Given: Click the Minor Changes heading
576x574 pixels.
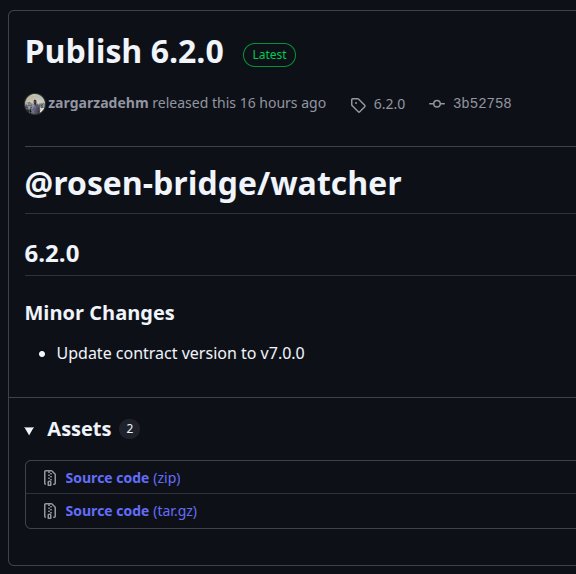Looking at the screenshot, I should point(100,313).
